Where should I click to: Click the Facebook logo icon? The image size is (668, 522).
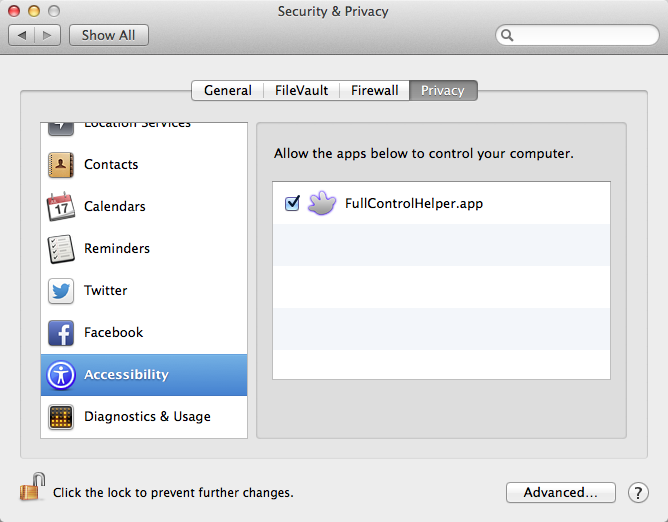(60, 333)
